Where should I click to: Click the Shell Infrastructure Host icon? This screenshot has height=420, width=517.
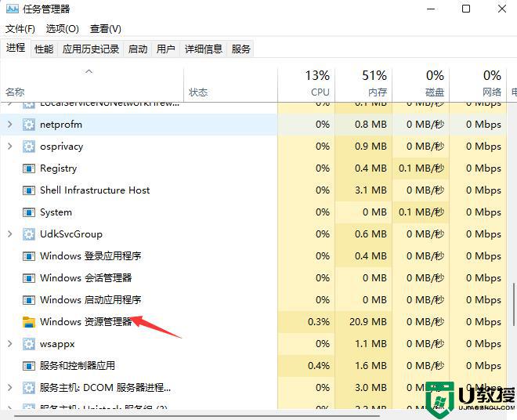tap(29, 190)
